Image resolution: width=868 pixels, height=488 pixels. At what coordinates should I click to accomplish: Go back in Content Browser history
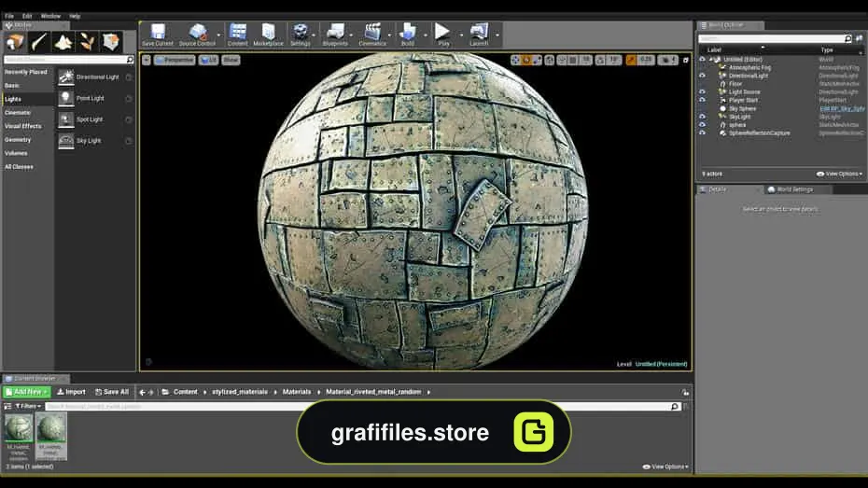pyautogui.click(x=142, y=392)
